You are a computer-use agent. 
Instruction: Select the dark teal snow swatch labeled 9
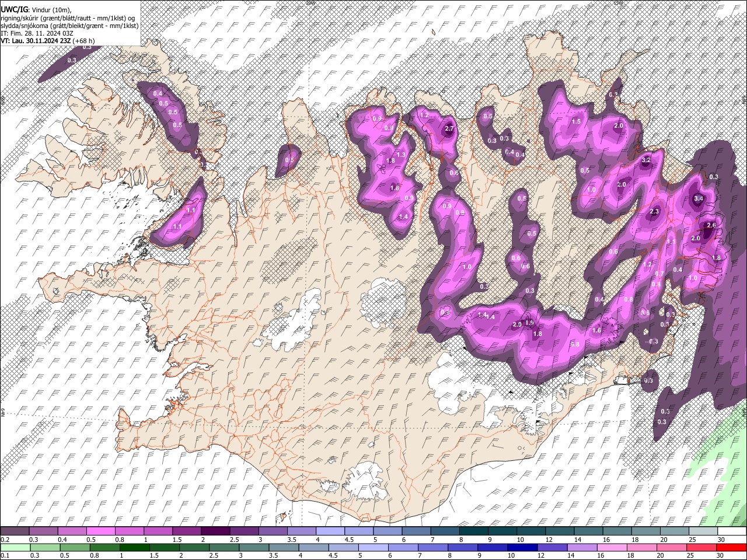502,531
